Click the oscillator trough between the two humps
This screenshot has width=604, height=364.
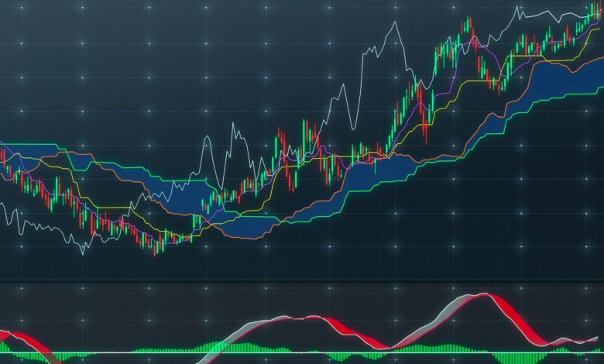(x=390, y=346)
